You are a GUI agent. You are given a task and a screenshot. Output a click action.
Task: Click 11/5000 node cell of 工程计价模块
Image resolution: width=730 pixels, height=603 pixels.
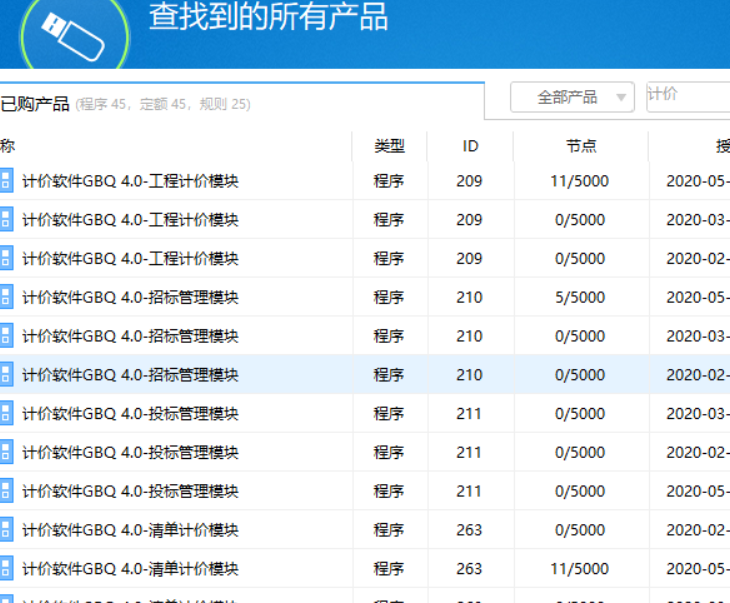click(x=580, y=181)
